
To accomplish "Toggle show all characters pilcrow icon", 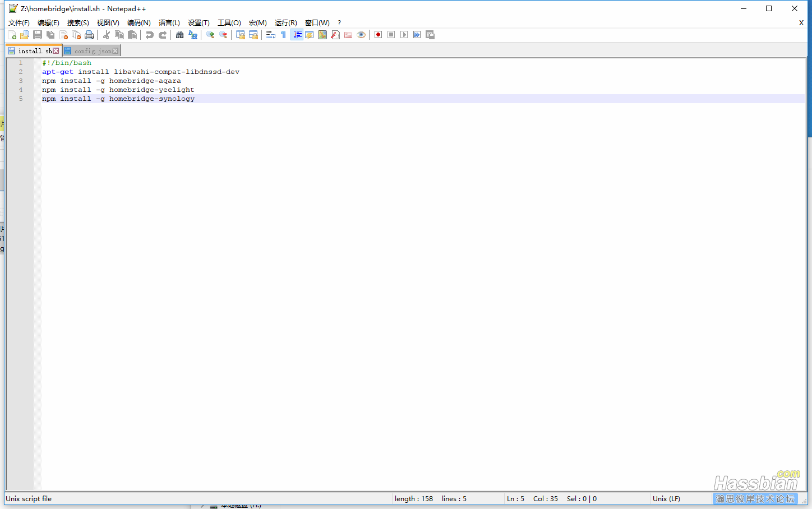I will pos(284,35).
